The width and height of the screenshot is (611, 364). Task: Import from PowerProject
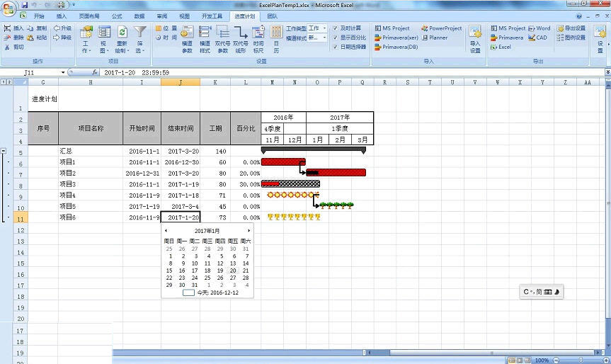pos(442,28)
